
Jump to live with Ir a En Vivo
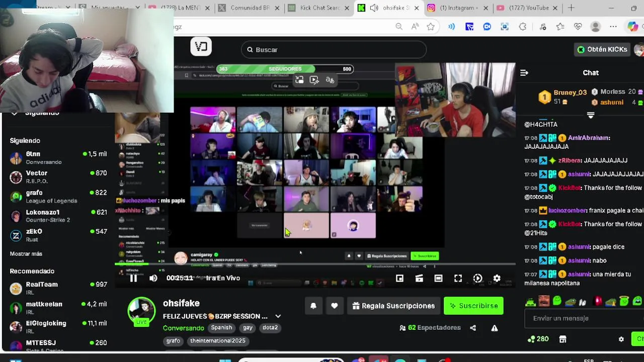coord(223,278)
